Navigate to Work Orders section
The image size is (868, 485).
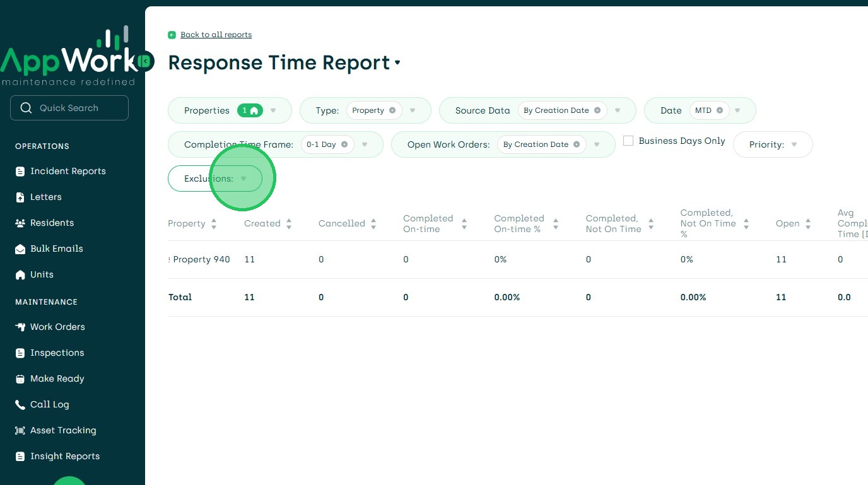[57, 327]
